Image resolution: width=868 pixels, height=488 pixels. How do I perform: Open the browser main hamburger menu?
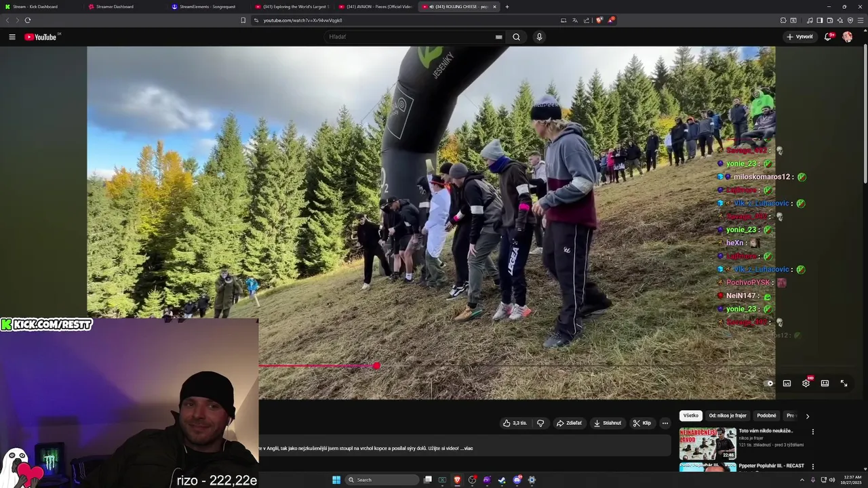coord(861,20)
